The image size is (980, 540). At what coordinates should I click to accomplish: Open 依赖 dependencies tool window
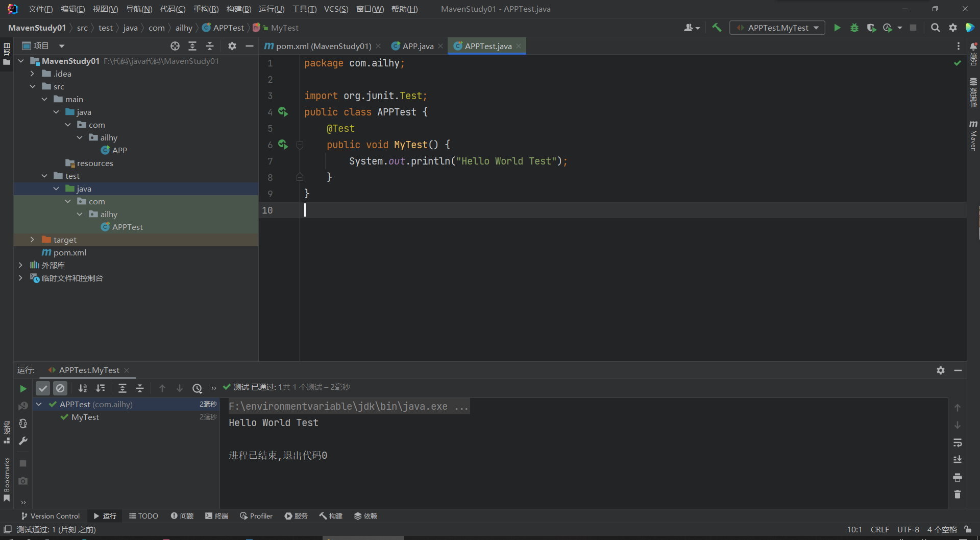[x=365, y=516]
